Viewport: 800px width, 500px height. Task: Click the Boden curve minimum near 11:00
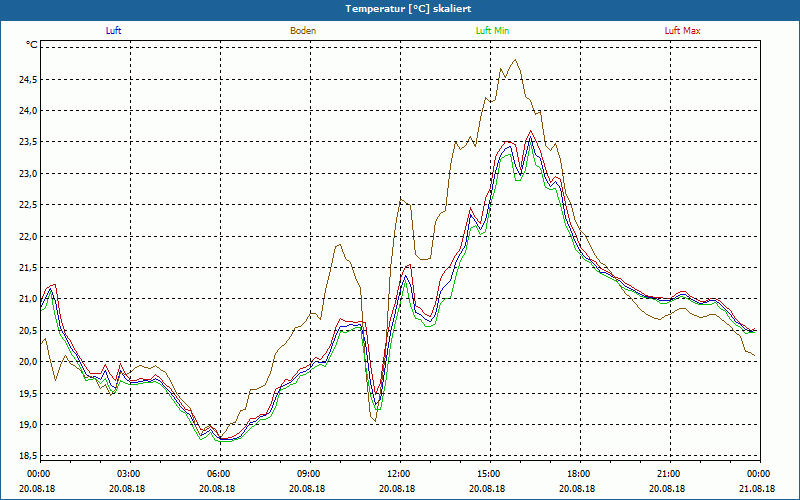coord(375,421)
